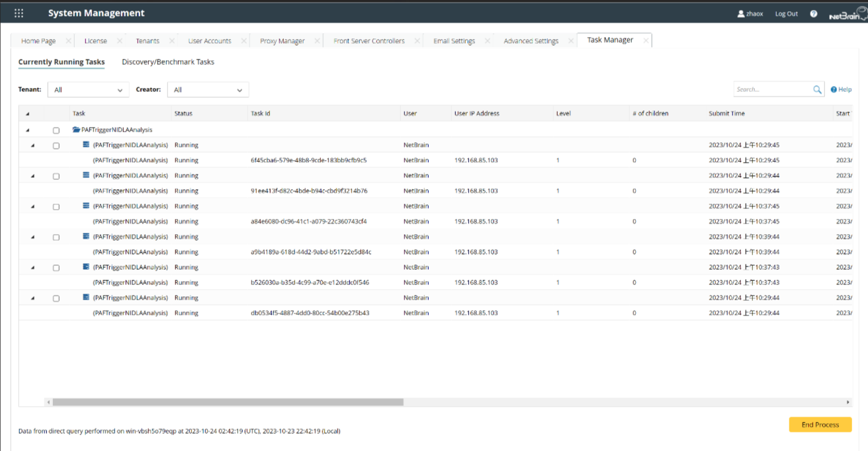The height and width of the screenshot is (451, 868).
Task: Open the Tenant dropdown
Action: point(88,90)
